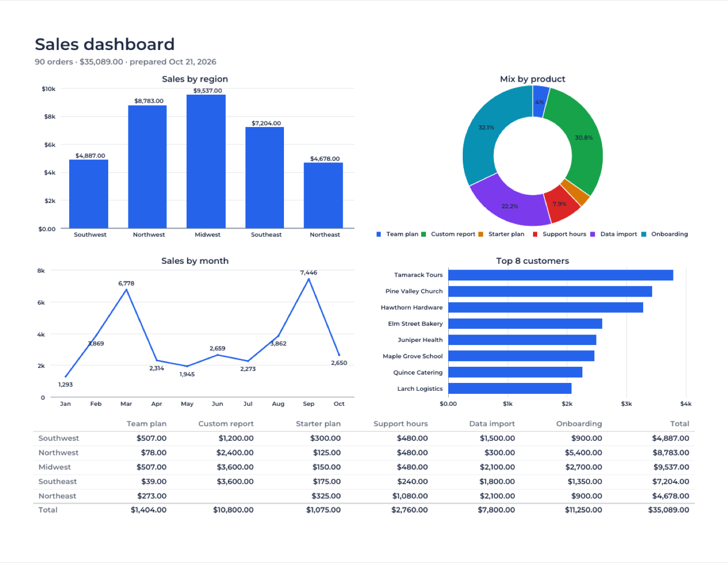The height and width of the screenshot is (563, 728).
Task: Select the Elm Street Bakery customer bar
Action: click(525, 324)
